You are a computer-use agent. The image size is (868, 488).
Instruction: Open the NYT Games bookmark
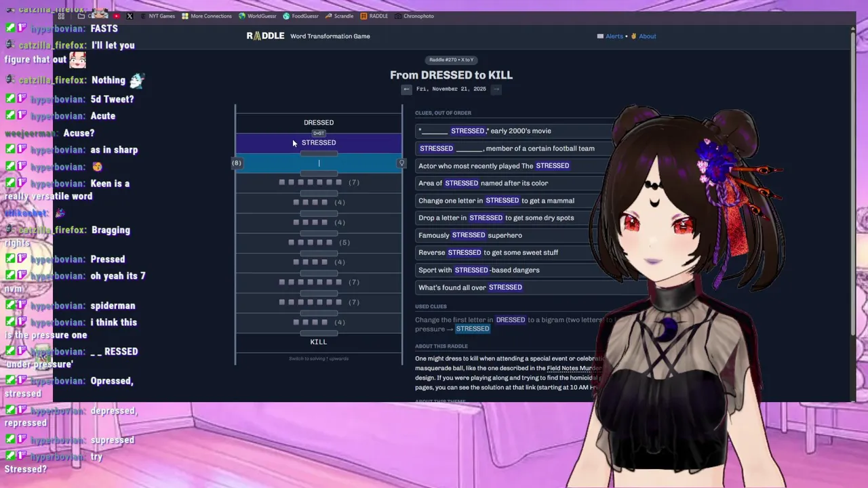[x=158, y=16]
